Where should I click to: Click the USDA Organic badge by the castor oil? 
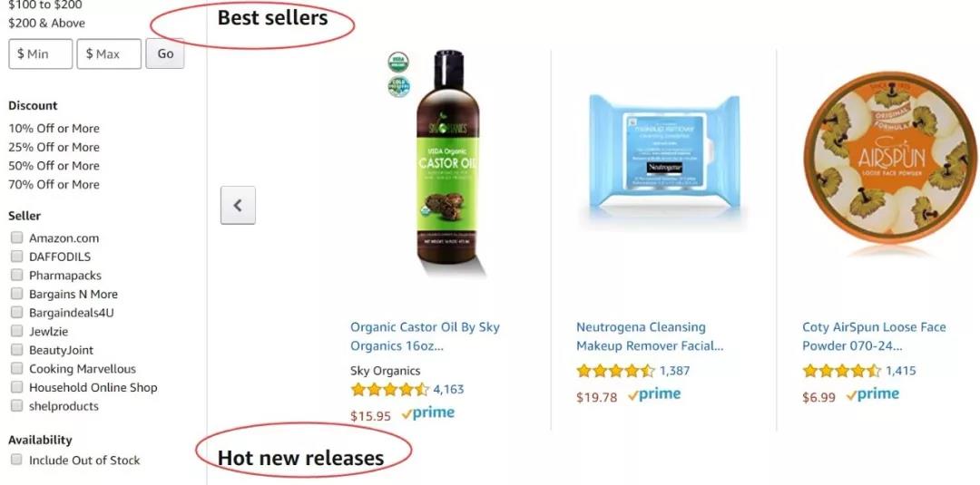pos(398,63)
